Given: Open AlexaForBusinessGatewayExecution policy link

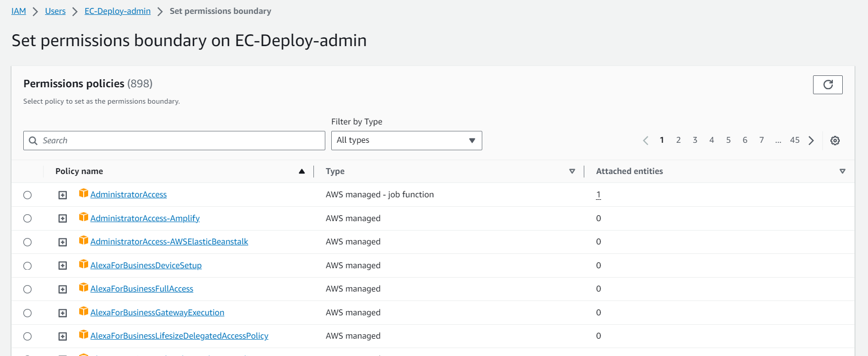Looking at the screenshot, I should (157, 312).
